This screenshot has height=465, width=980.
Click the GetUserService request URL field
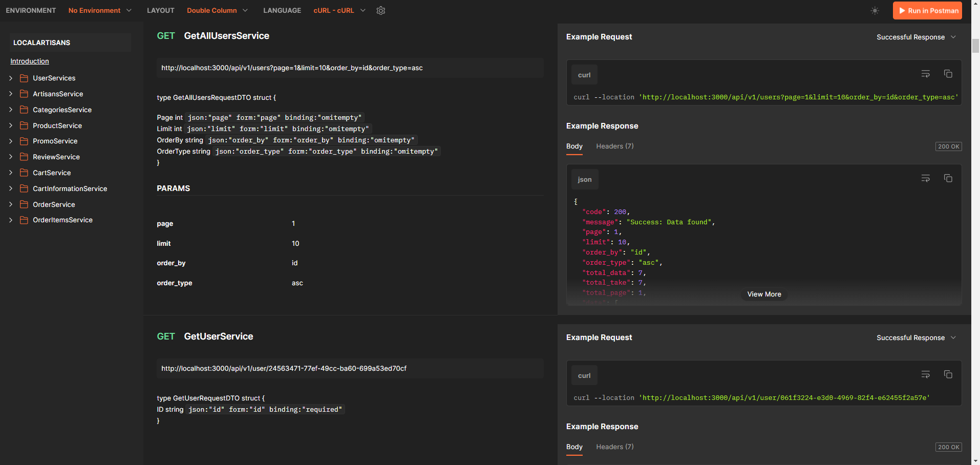pyautogui.click(x=350, y=368)
